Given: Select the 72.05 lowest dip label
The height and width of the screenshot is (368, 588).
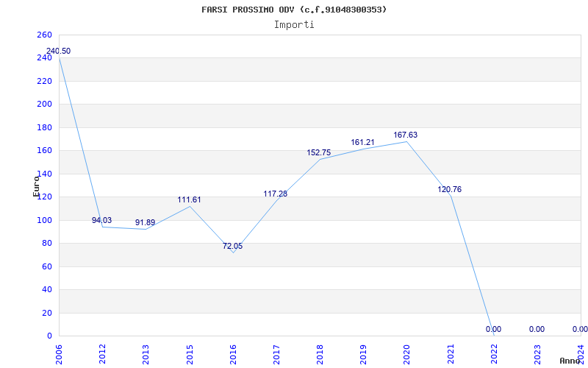Looking at the screenshot, I should (x=232, y=246).
